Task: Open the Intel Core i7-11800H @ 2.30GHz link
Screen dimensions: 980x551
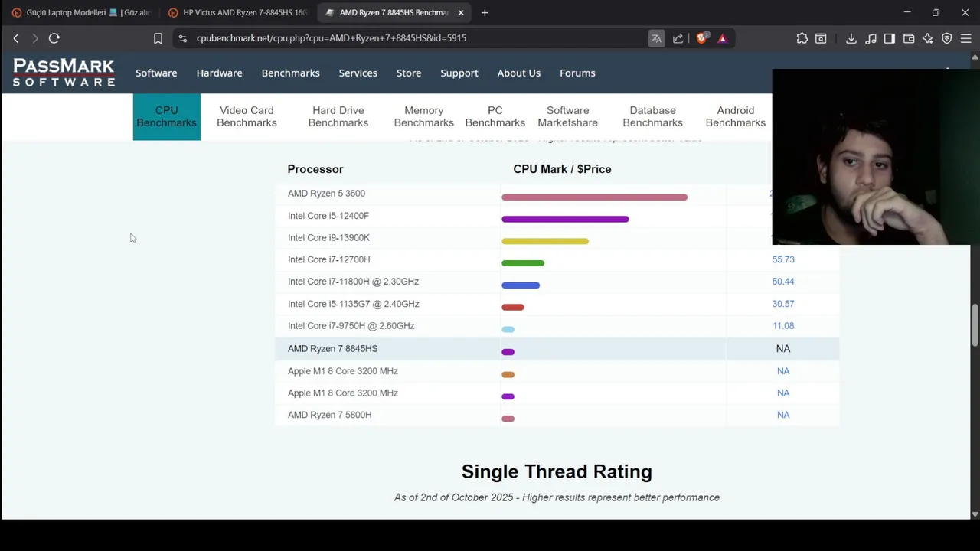Action: tap(353, 282)
